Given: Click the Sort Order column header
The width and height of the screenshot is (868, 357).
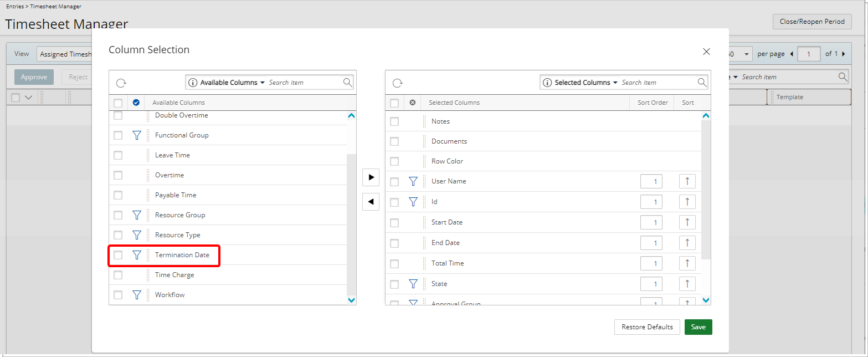Looking at the screenshot, I should (x=652, y=103).
